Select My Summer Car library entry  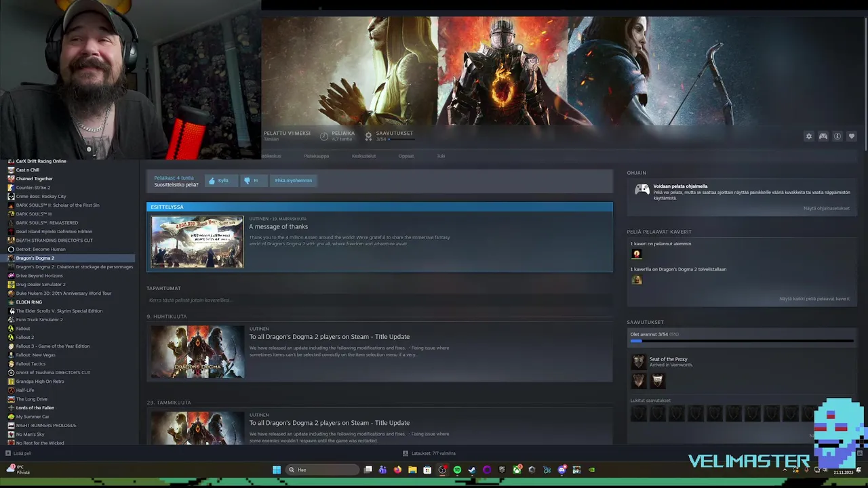click(x=32, y=417)
